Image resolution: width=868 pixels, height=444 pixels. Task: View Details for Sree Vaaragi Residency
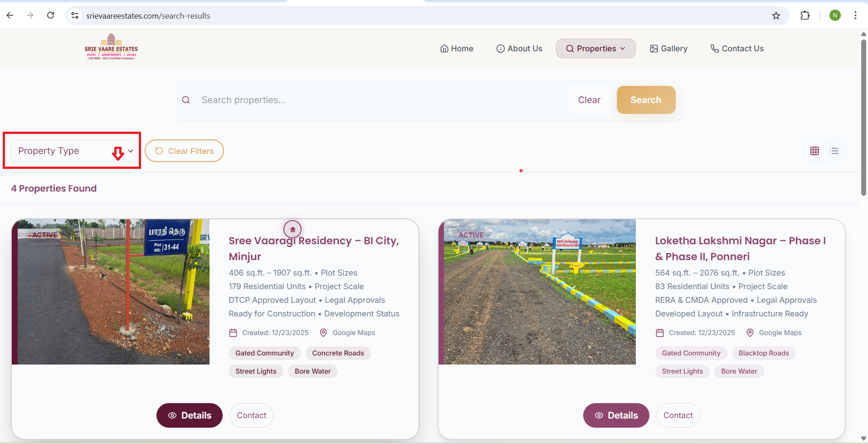(190, 415)
